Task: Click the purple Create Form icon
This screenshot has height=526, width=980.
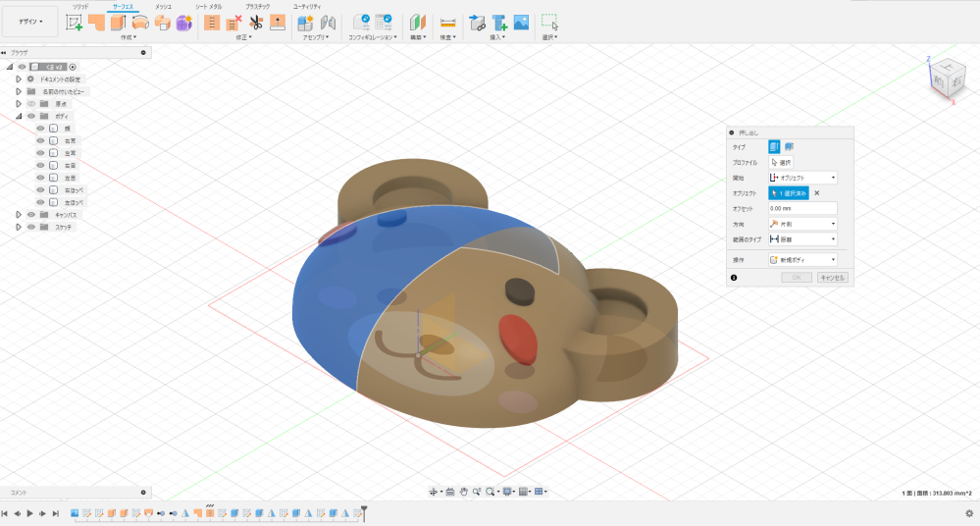Action: click(183, 23)
